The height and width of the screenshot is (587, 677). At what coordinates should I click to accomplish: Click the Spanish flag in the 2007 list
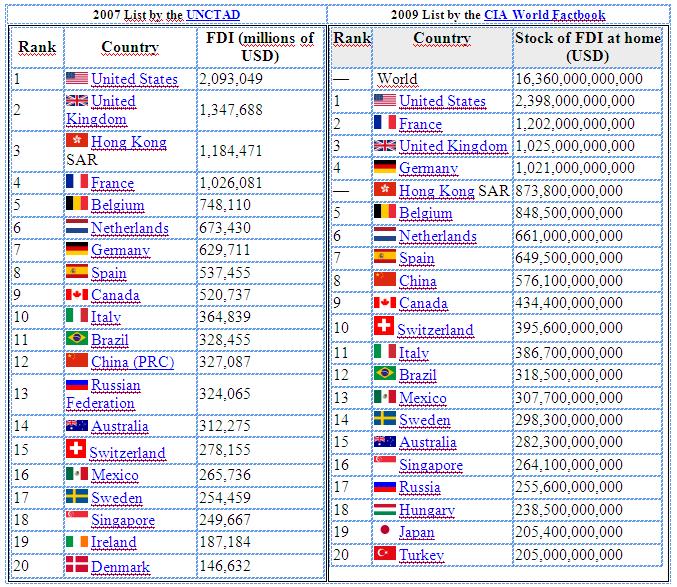pos(77,271)
